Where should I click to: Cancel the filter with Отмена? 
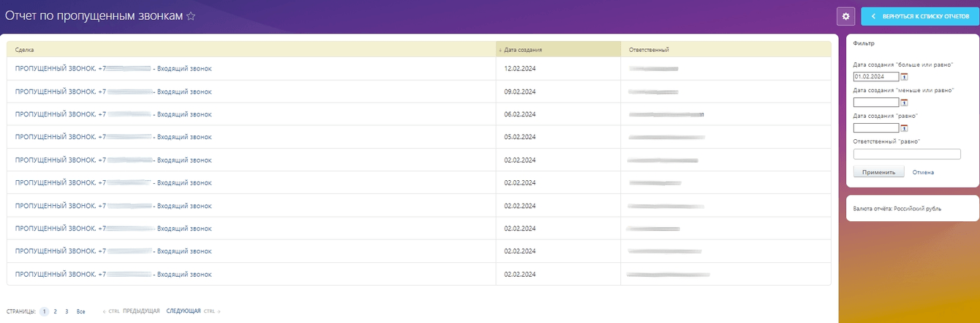point(923,172)
